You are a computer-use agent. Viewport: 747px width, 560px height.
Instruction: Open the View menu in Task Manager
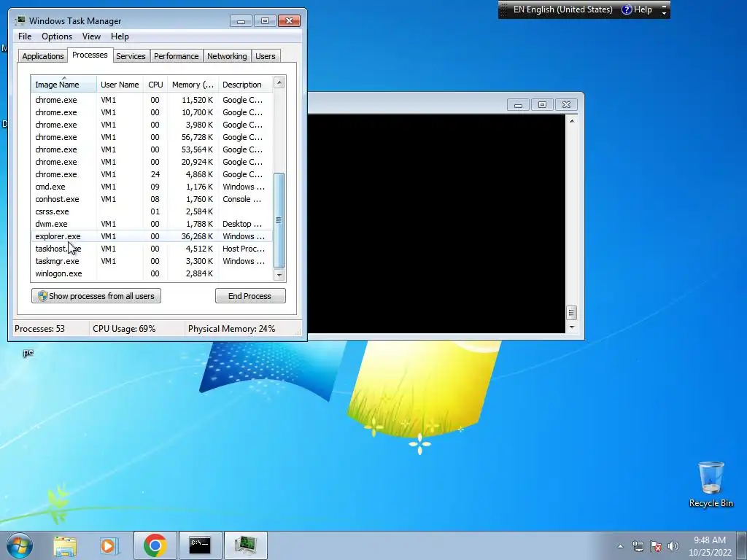click(x=91, y=36)
